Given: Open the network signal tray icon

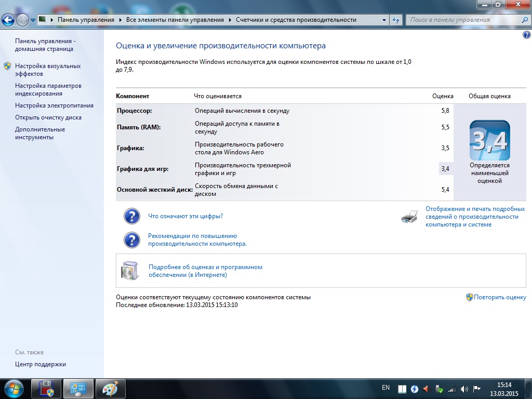Looking at the screenshot, I should 451,389.
